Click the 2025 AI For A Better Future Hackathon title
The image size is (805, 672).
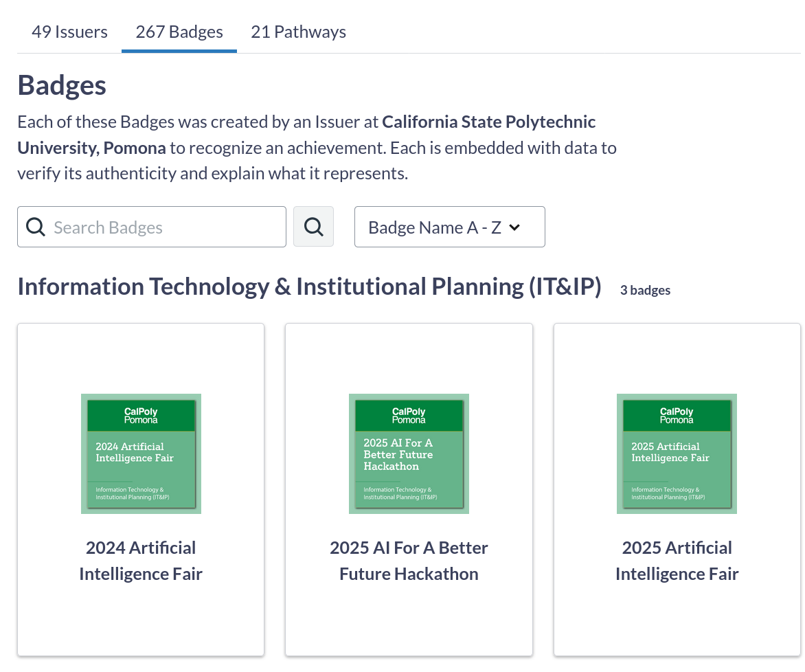pyautogui.click(x=409, y=561)
